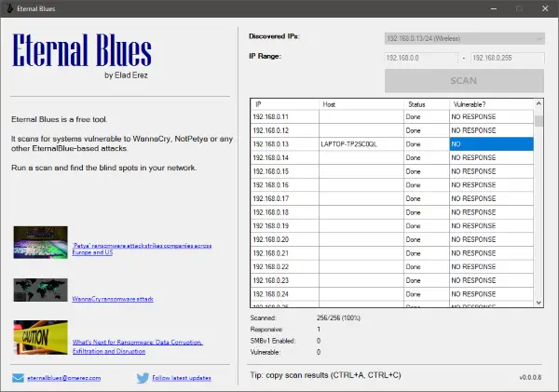Sort by the Vulnerable? column header

click(491, 104)
